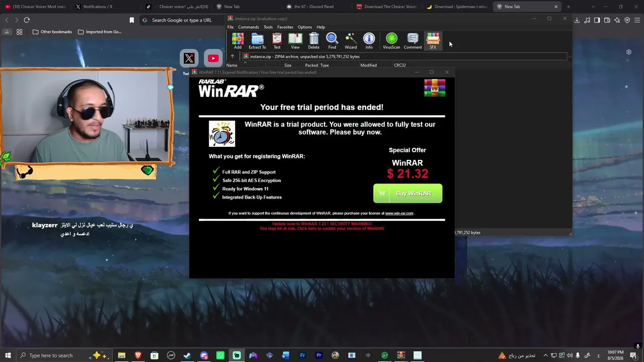Close the active New Tab

click(x=556, y=7)
